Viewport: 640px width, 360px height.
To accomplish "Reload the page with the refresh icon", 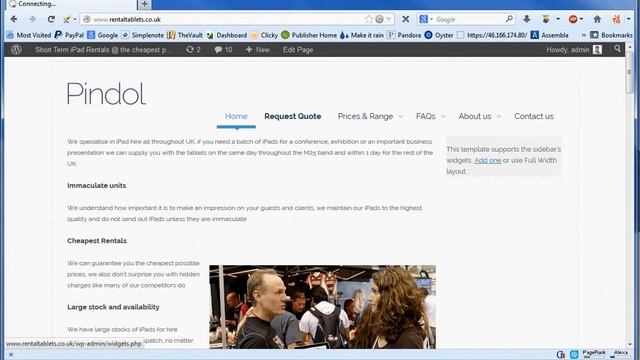I will 51,19.
